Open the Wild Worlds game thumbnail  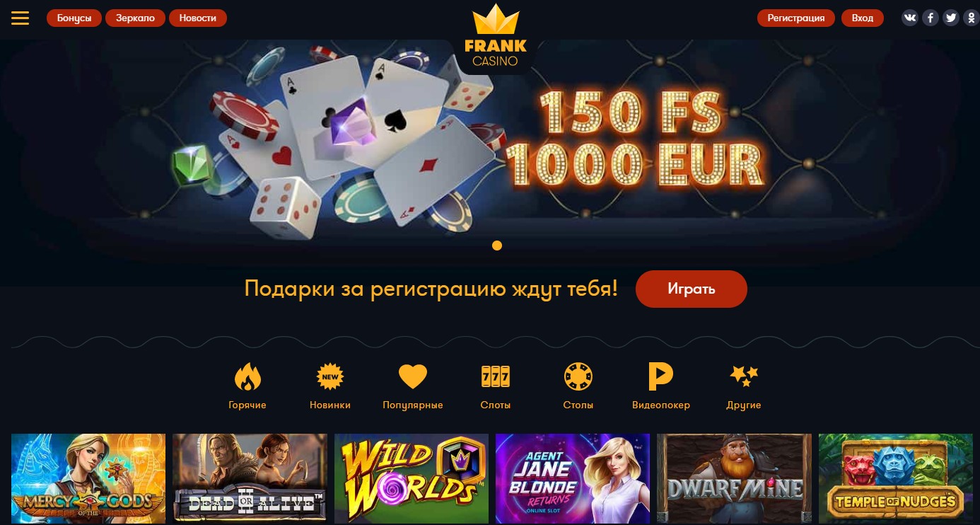pos(412,479)
